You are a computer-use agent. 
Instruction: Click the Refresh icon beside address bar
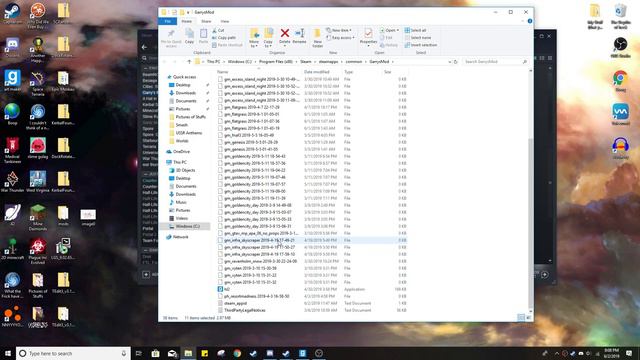pos(456,62)
